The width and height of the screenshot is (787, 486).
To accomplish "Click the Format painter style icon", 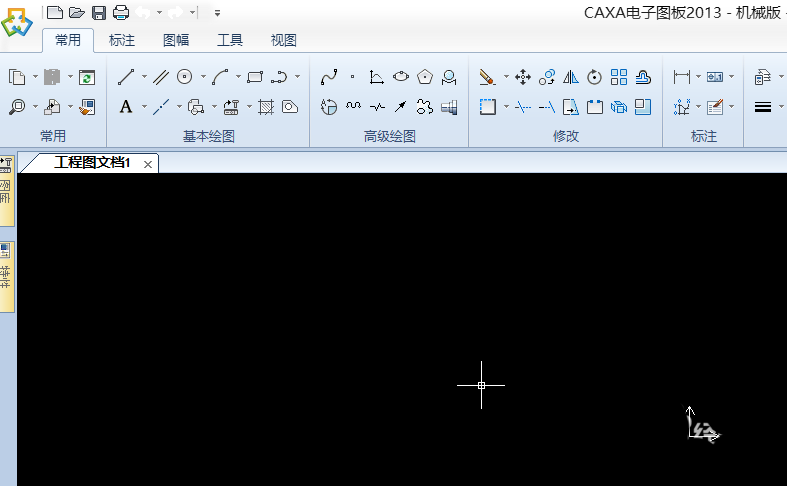I will 87,107.
